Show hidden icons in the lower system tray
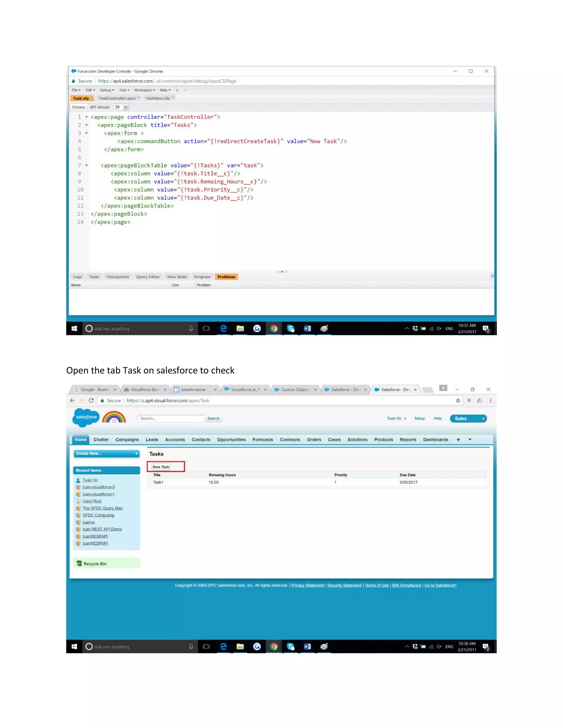The height and width of the screenshot is (728, 563). click(407, 647)
